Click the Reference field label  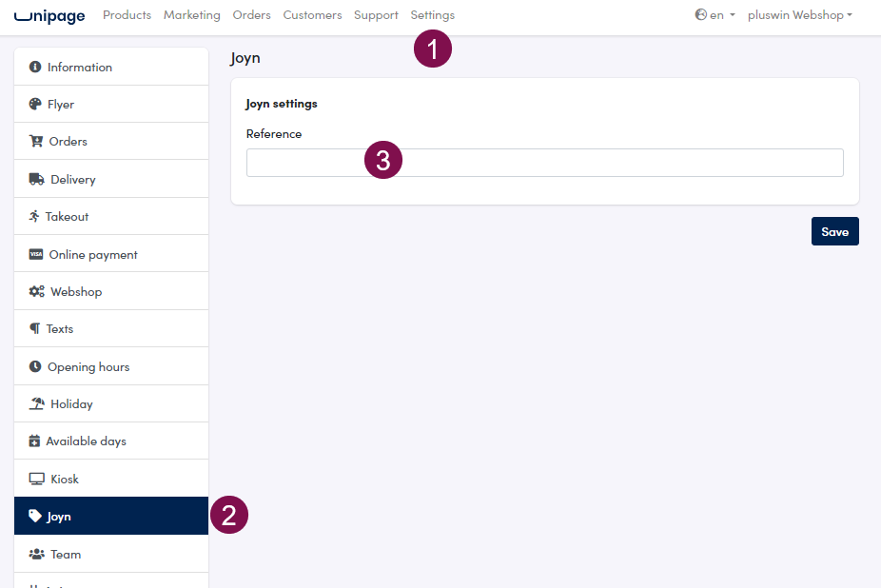coord(274,134)
